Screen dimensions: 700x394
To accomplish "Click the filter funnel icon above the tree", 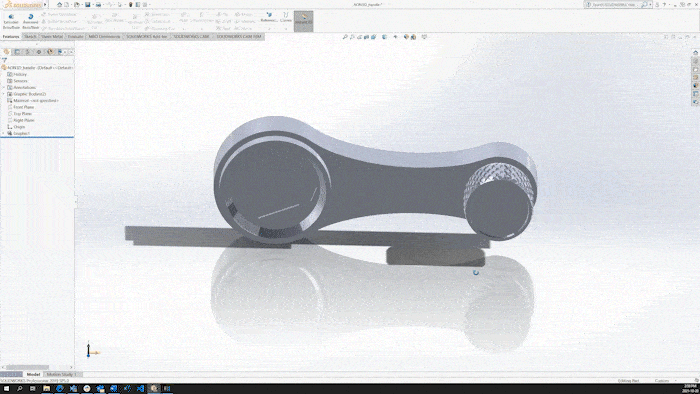I will 4,60.
